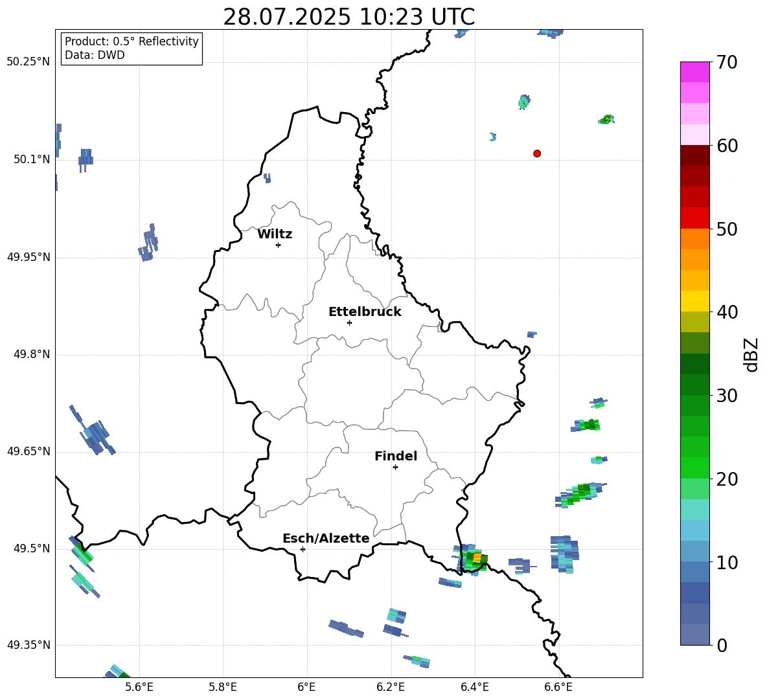Click the 49.35°N latitude label

[x=28, y=645]
